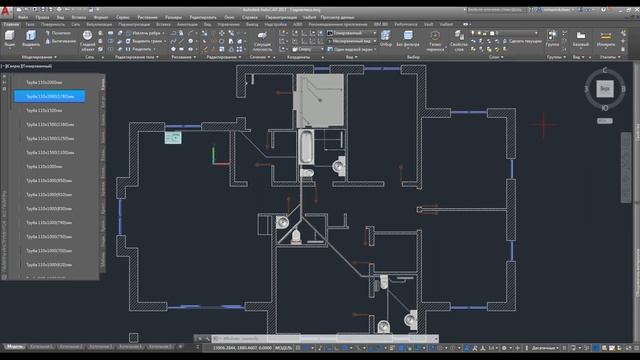Click the Вытягивание presspull tool
Image resolution: width=640 pixels, height=360 pixels.
click(60, 41)
